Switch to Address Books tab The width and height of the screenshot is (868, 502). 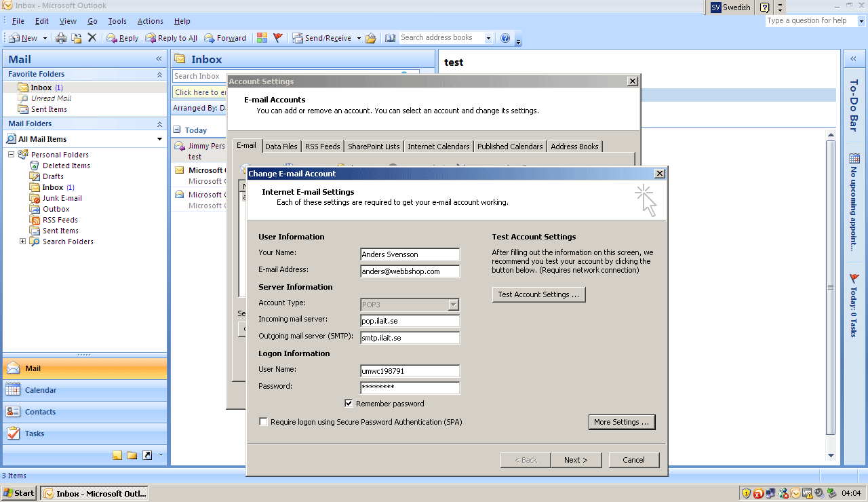click(x=574, y=147)
